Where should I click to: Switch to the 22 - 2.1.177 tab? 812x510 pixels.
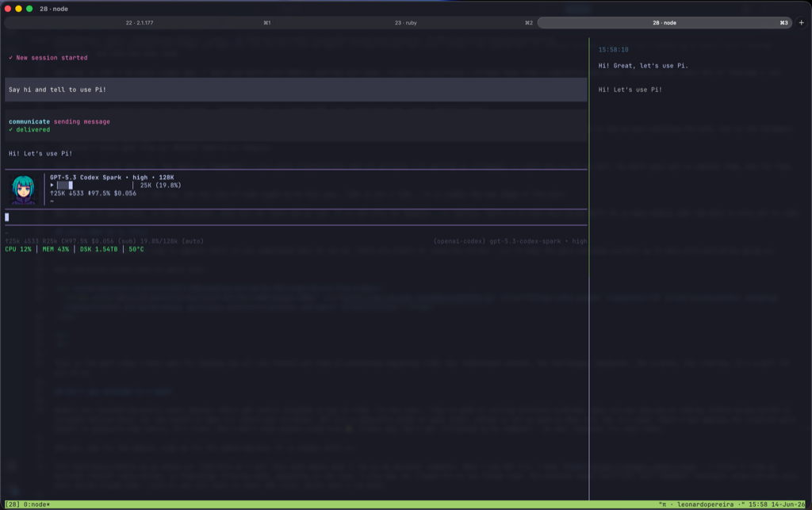pyautogui.click(x=139, y=23)
